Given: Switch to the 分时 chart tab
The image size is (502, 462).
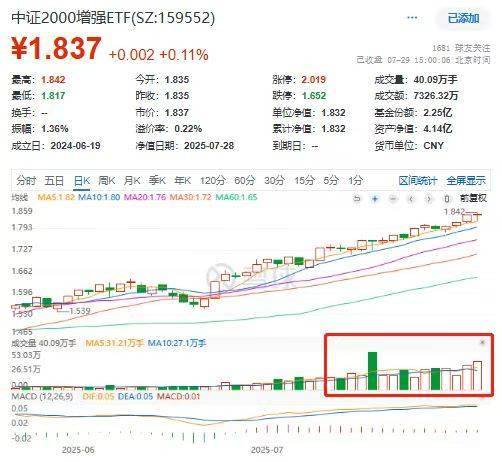Looking at the screenshot, I should [x=26, y=181].
